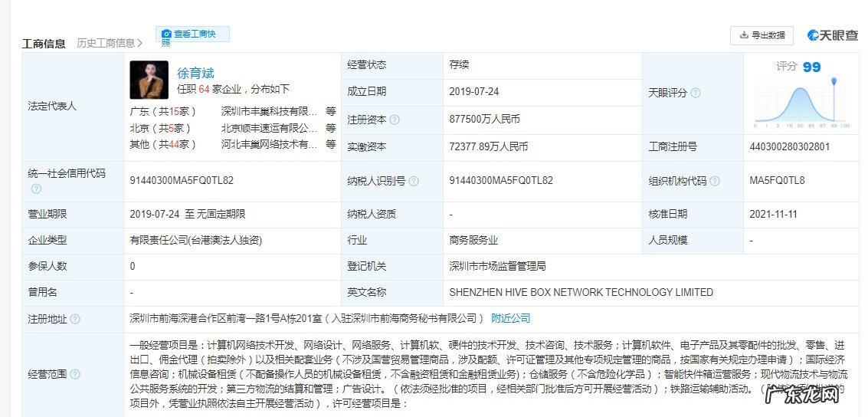Click the 经营状态 label
Image resolution: width=868 pixels, height=417 pixels.
(x=366, y=65)
